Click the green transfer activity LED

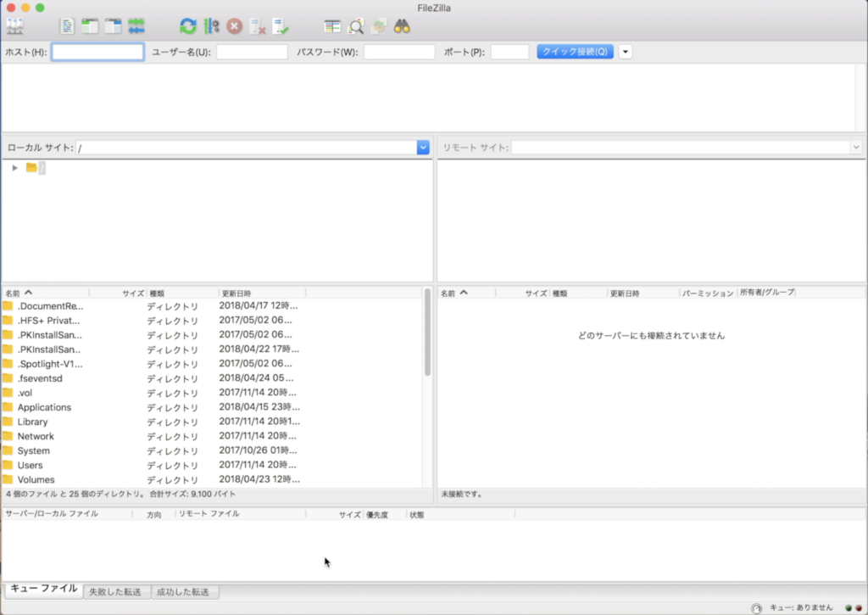tap(849, 608)
